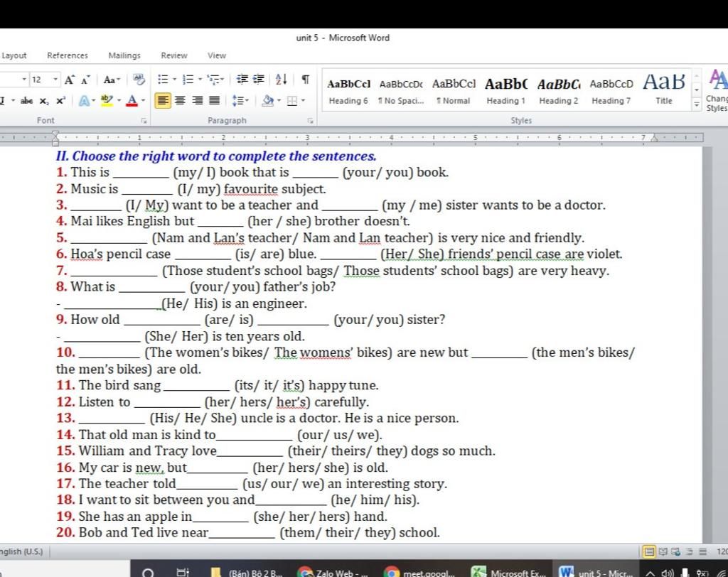Open the Layout ribbon tab

[x=14, y=55]
